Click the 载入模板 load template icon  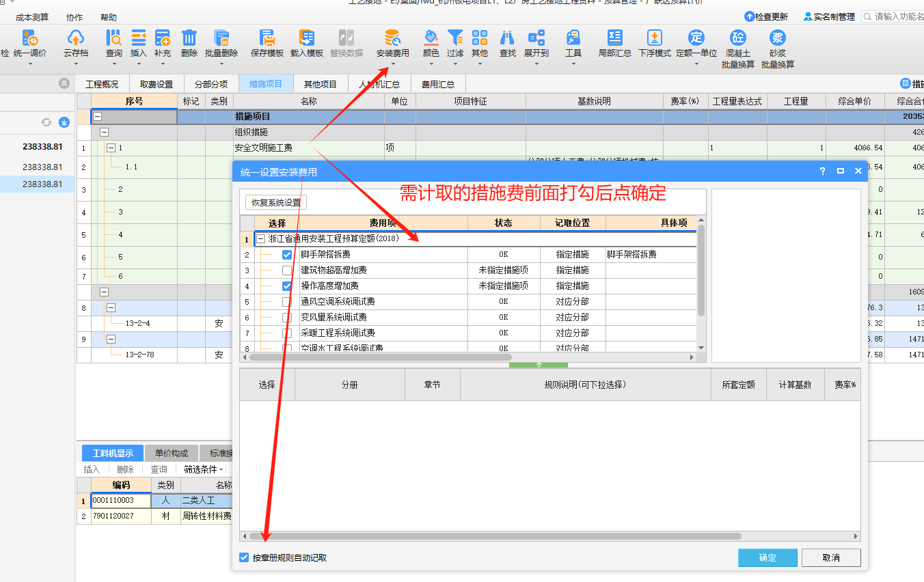307,38
